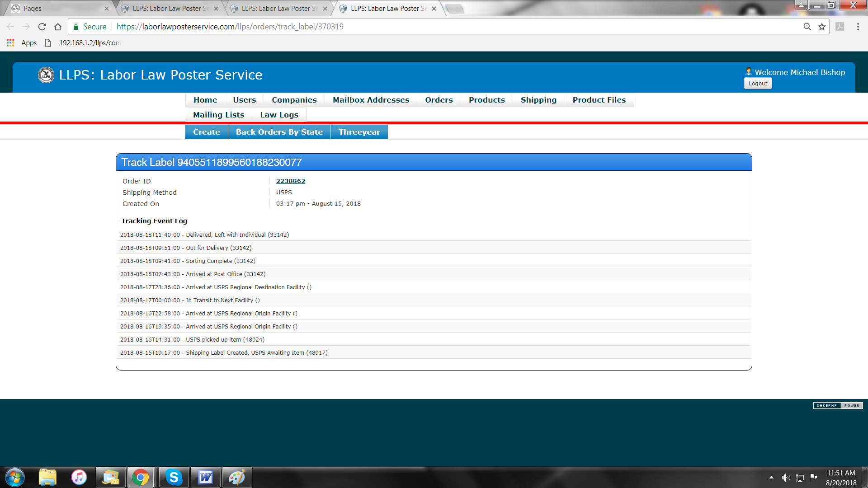The width and height of the screenshot is (868, 488).
Task: Show hidden system tray icons arrow
Action: click(x=771, y=478)
